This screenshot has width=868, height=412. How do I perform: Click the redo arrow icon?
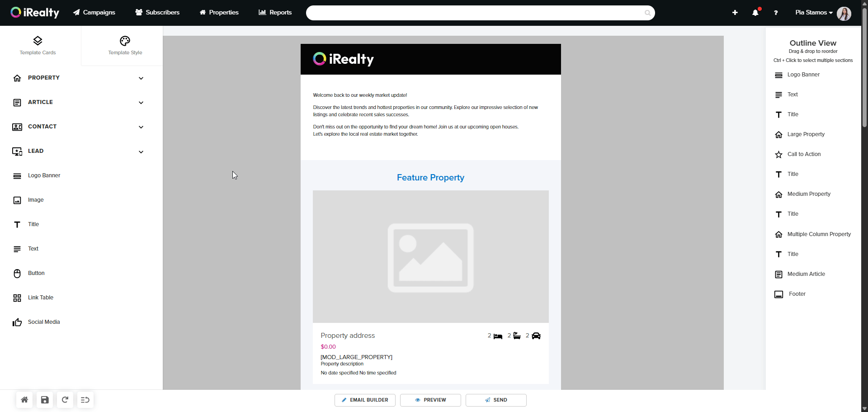pos(65,400)
